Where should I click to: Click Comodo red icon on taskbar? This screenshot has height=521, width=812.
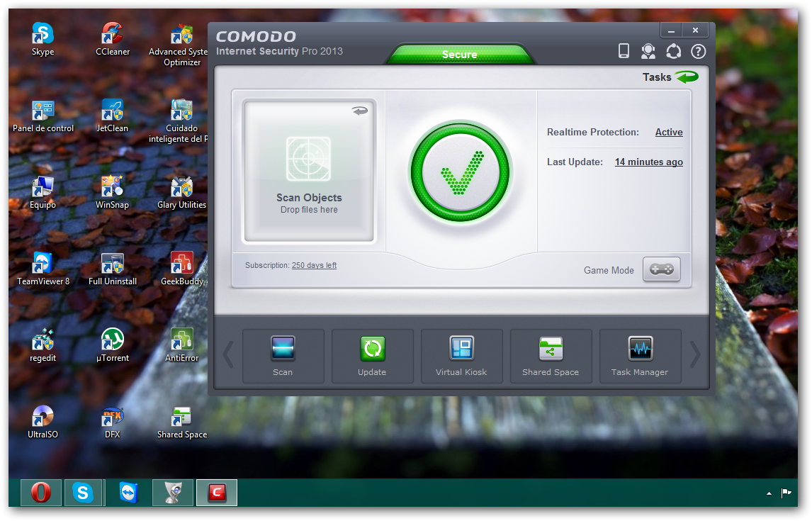click(x=217, y=492)
